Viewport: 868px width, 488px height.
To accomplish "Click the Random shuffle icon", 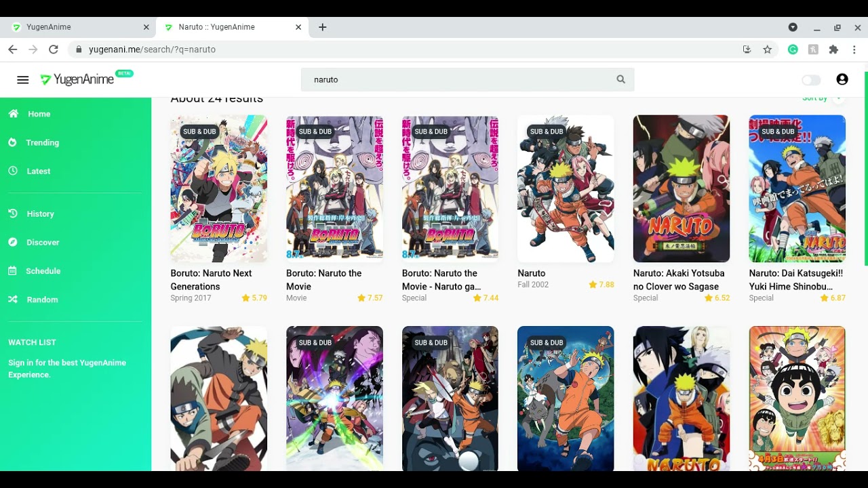I will click(13, 299).
